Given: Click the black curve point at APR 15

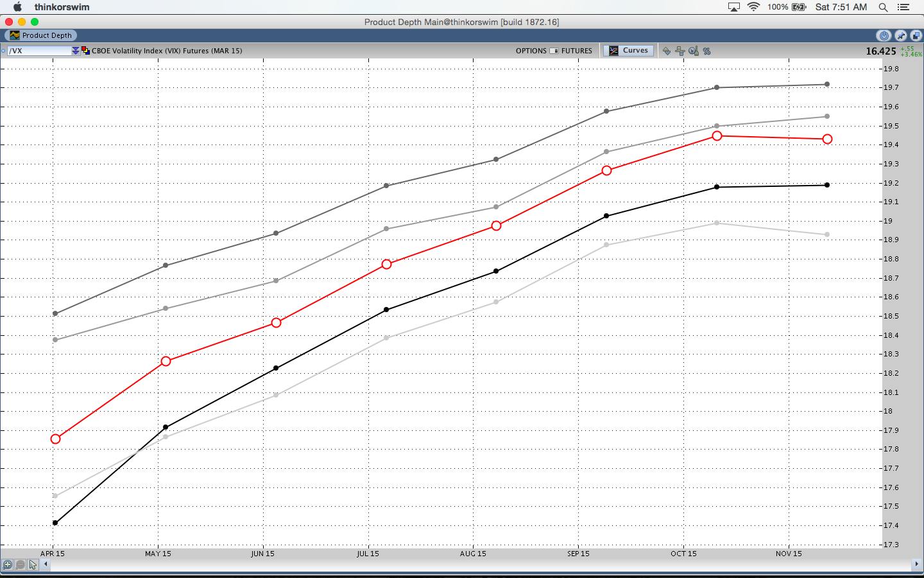Looking at the screenshot, I should [x=55, y=523].
